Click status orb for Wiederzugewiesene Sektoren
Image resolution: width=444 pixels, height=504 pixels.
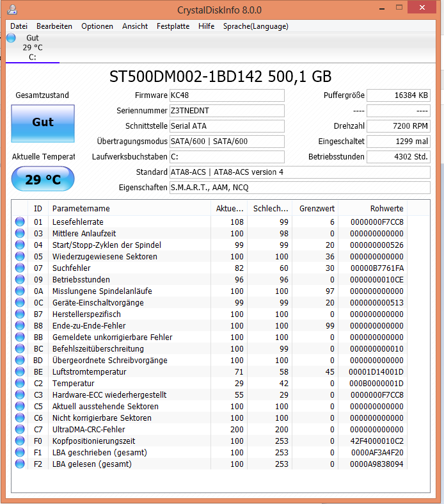coord(20,257)
